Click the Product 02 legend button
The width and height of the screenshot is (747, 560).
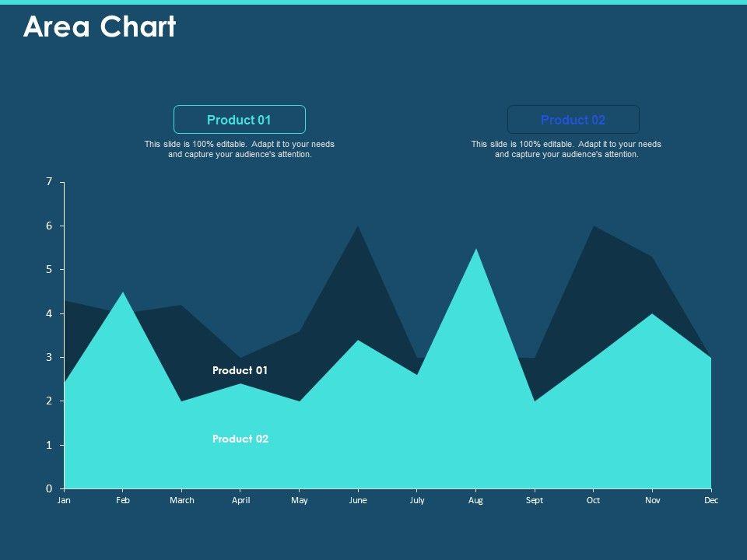coord(573,120)
